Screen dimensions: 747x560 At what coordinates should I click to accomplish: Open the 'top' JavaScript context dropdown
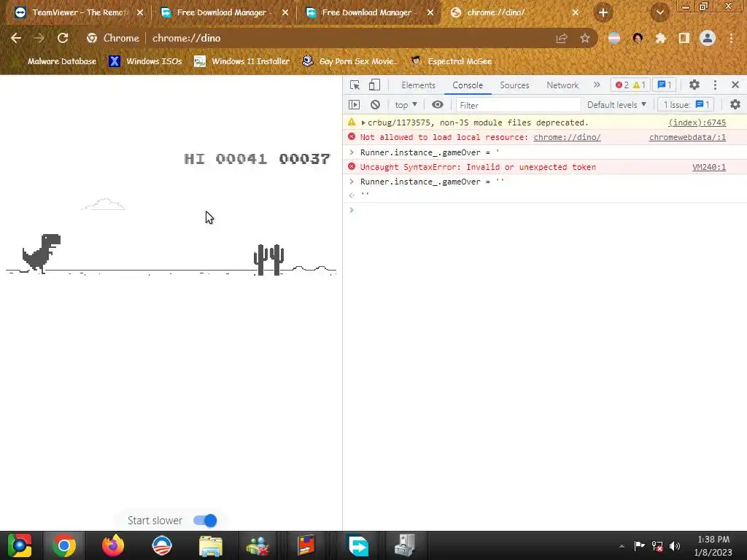pos(406,105)
